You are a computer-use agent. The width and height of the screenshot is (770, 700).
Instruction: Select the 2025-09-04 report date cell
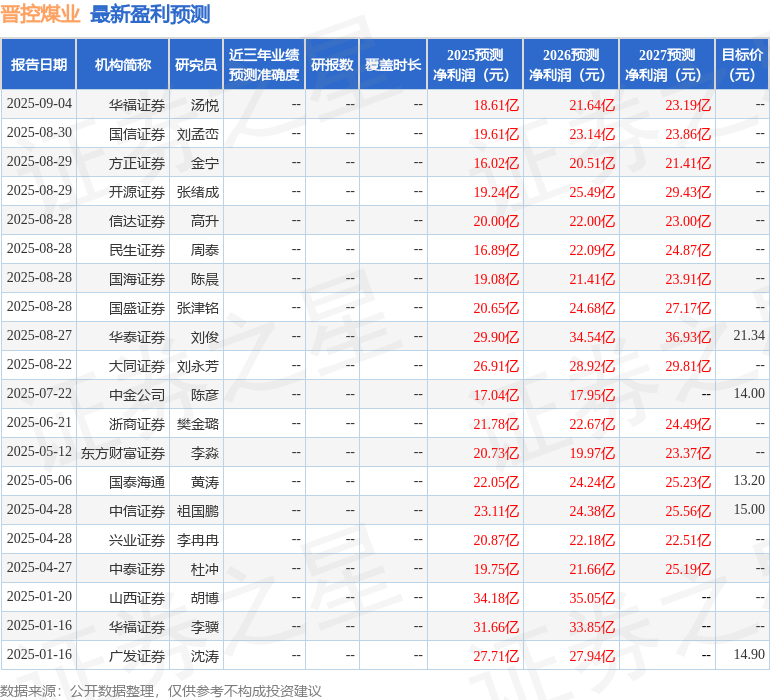click(x=39, y=103)
